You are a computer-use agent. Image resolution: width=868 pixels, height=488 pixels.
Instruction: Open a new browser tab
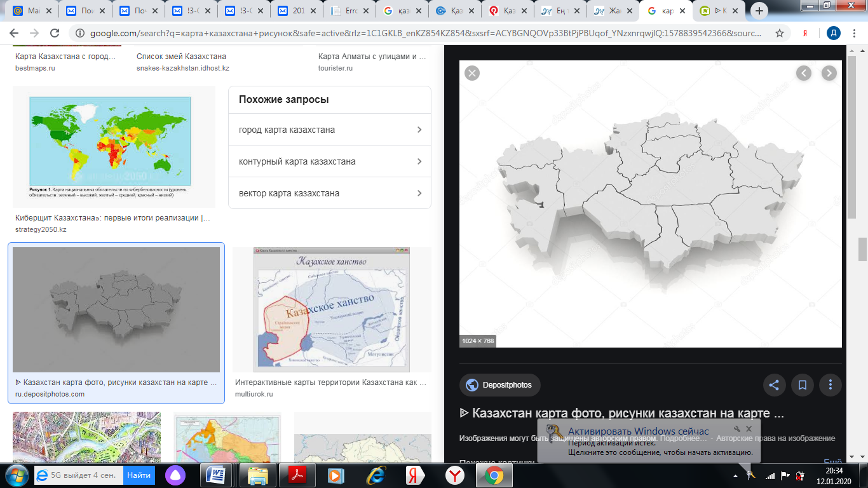[x=759, y=11]
